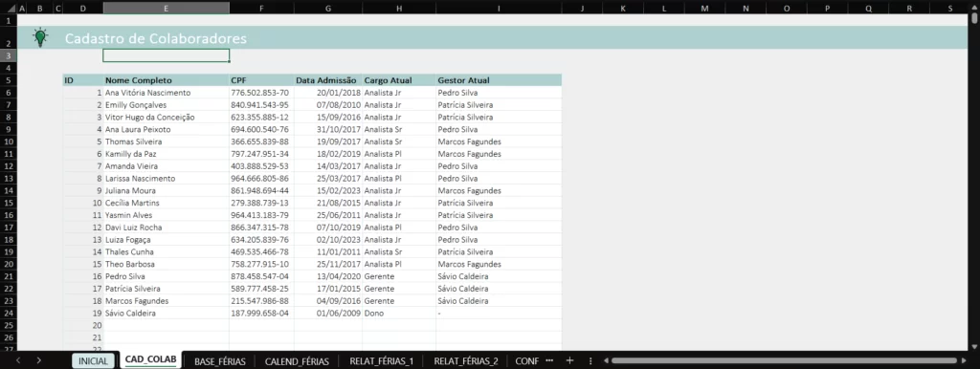Click the 'Cargo Atual' header cell
The width and height of the screenshot is (980, 369).
[x=399, y=80]
